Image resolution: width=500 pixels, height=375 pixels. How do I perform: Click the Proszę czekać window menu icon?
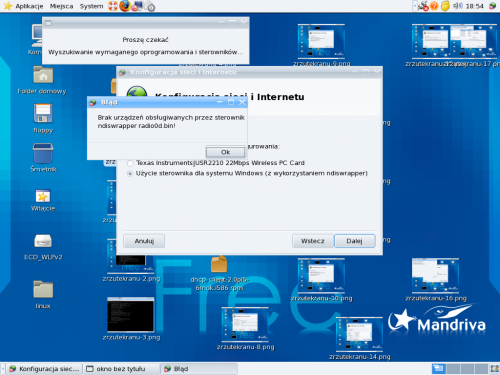[48, 23]
